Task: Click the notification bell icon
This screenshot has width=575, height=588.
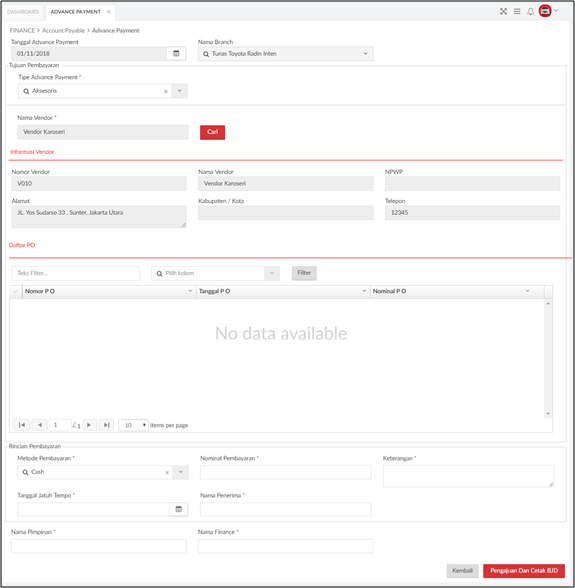Action: [530, 12]
